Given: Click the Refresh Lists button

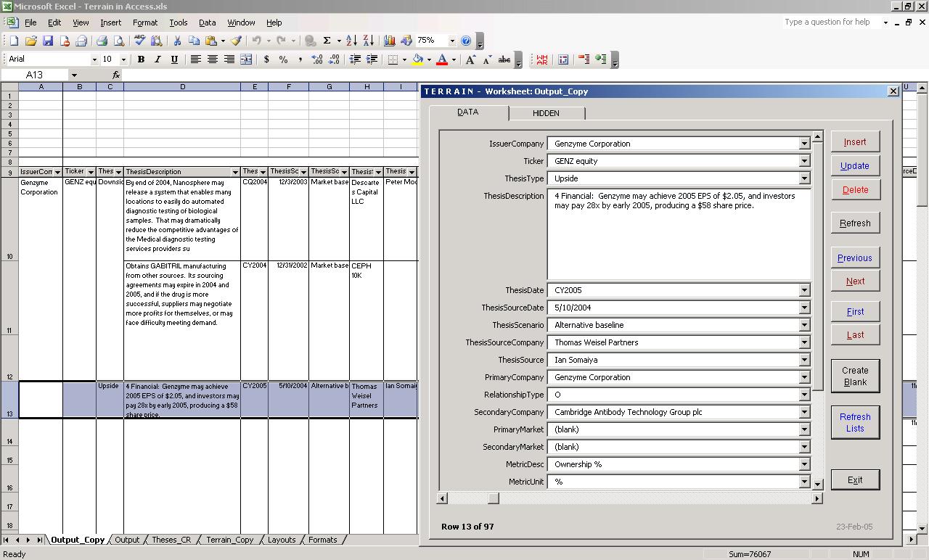Looking at the screenshot, I should (855, 422).
